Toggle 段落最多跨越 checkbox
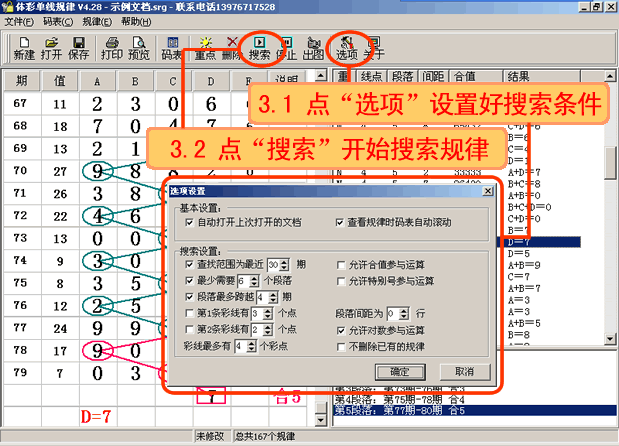Screen dimensions: 619x446 click(189, 297)
